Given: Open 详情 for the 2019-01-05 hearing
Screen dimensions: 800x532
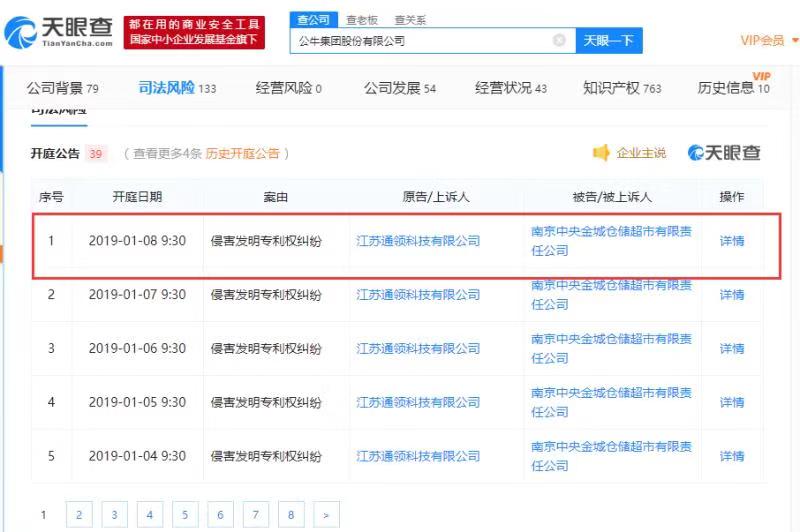Looking at the screenshot, I should [x=732, y=402].
